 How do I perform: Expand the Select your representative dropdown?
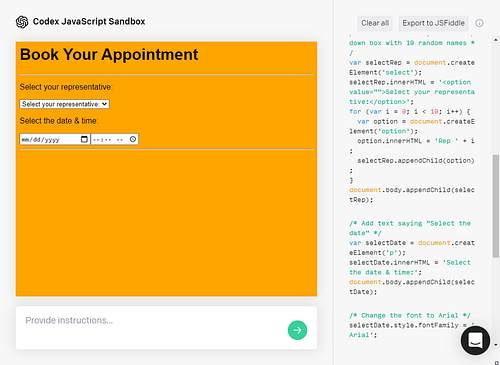(x=64, y=104)
